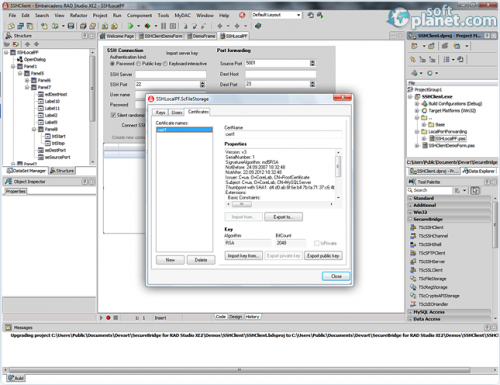
Task: Click the help book icon ending main toolbar
Action: (258, 26)
